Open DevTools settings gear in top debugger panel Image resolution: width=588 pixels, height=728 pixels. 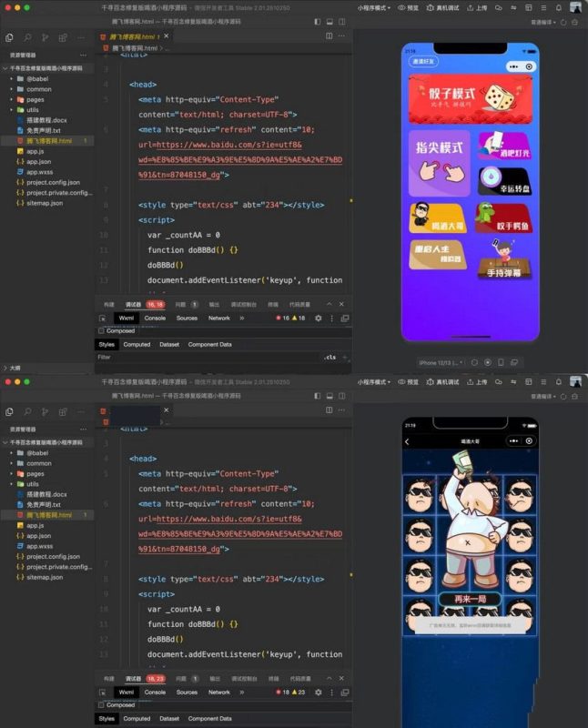(x=318, y=318)
